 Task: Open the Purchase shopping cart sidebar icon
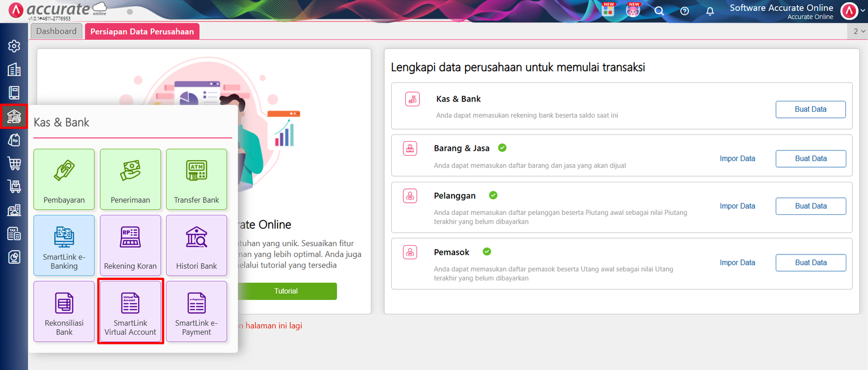point(14,163)
